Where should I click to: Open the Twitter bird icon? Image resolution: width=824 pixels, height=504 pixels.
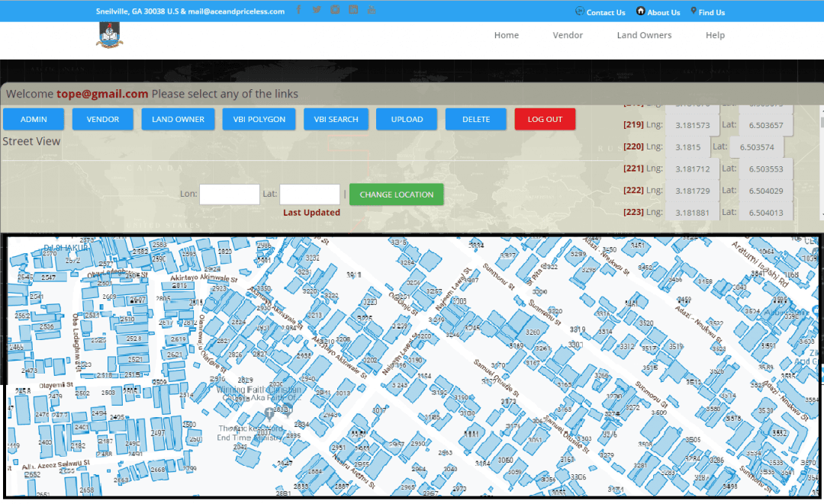click(x=317, y=10)
